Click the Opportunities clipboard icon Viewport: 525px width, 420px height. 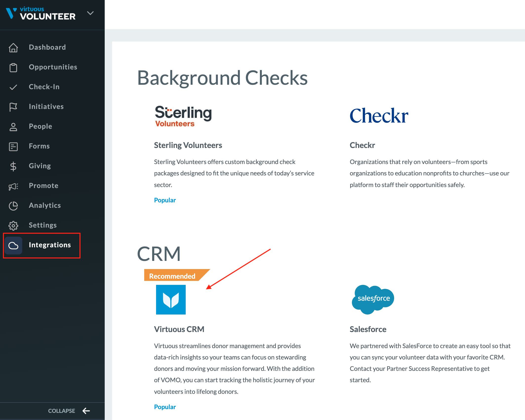[13, 67]
